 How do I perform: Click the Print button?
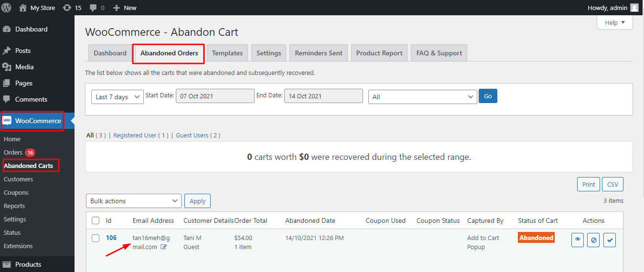589,184
